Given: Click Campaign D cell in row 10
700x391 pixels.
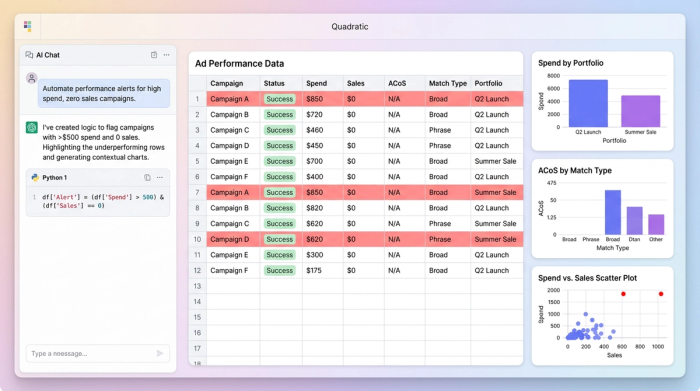Looking at the screenshot, I should coord(233,239).
